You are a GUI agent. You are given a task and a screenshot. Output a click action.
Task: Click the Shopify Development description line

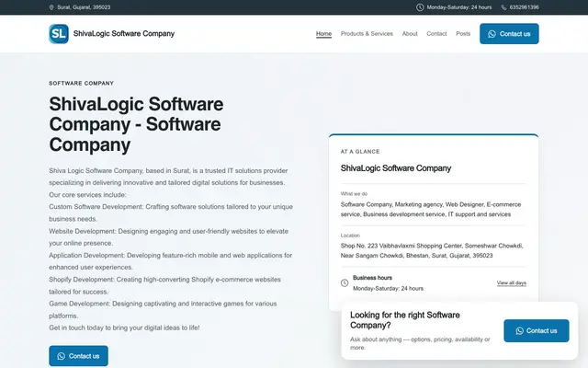[164, 285]
